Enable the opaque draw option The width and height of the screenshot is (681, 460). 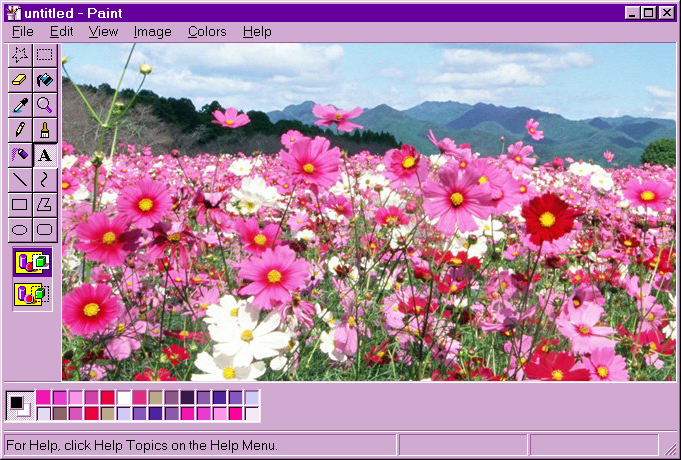tap(33, 262)
